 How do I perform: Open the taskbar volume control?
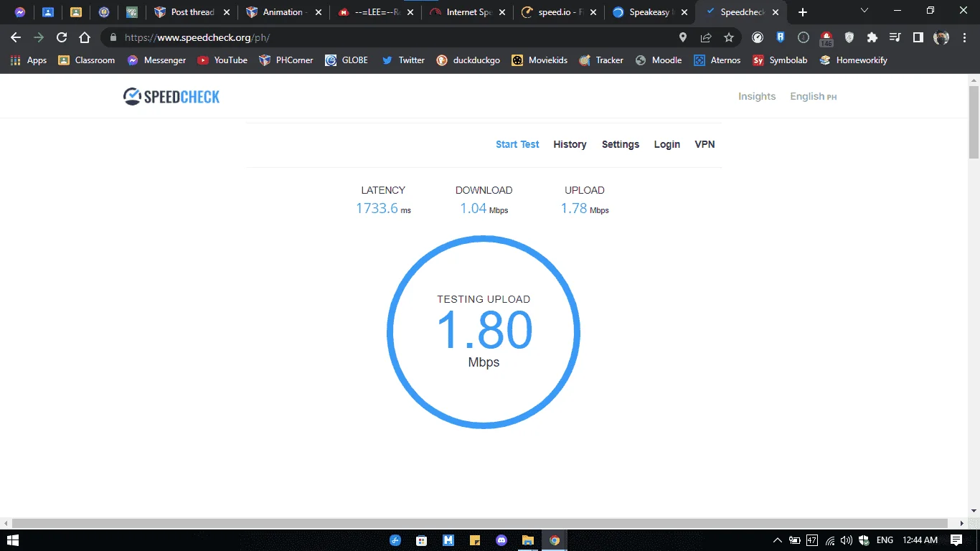(x=847, y=540)
